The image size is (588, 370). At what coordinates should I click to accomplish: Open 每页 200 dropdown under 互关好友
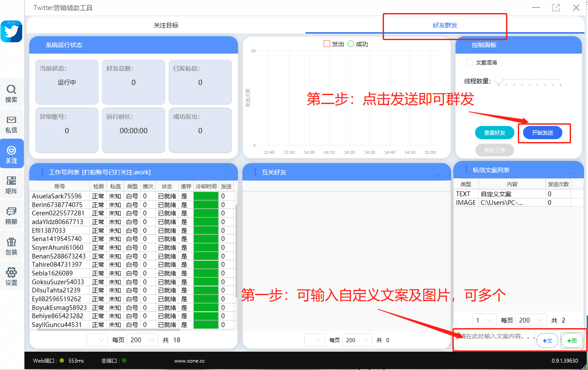357,340
